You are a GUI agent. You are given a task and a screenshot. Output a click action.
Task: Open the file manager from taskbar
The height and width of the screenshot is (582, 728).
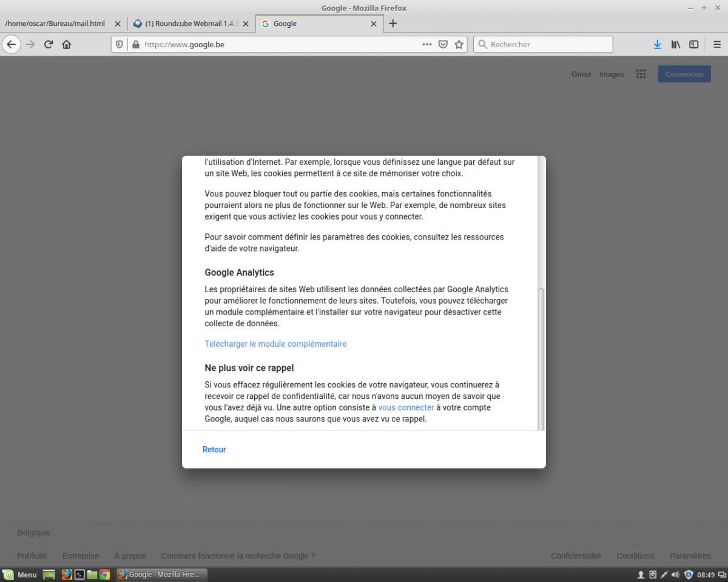click(92, 575)
